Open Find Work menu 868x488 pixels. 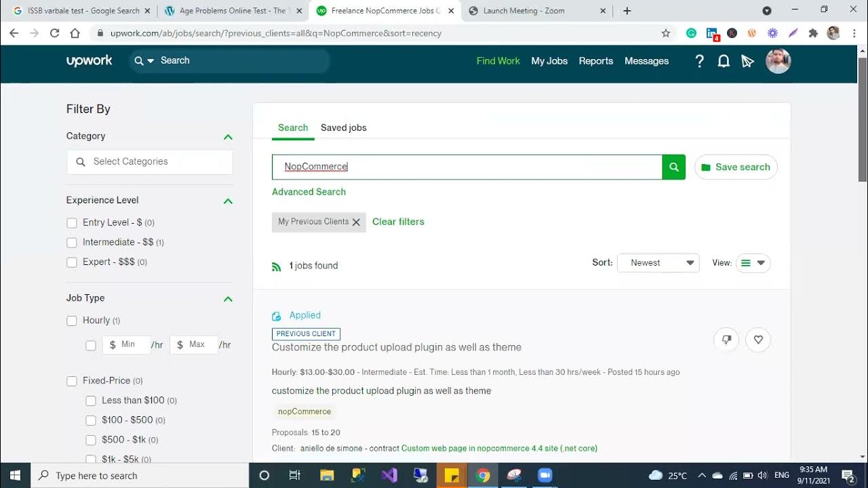click(498, 61)
